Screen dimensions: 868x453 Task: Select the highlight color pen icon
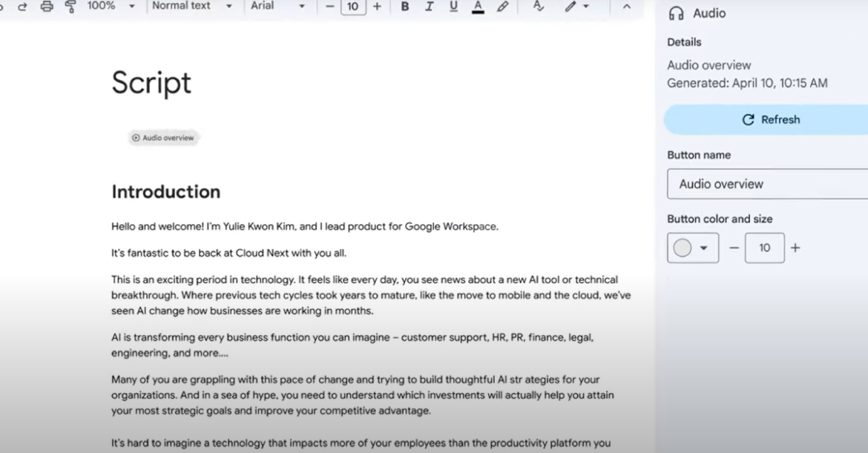pyautogui.click(x=502, y=7)
